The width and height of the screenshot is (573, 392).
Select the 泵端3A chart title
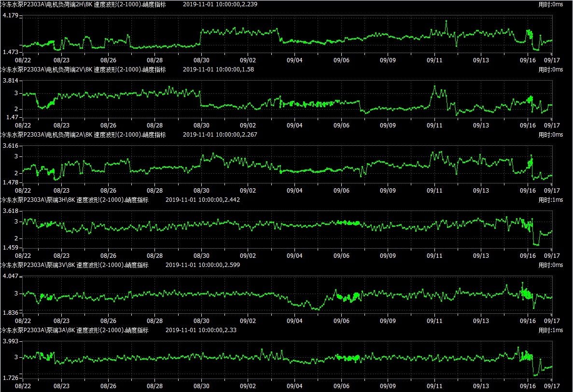pos(74,330)
